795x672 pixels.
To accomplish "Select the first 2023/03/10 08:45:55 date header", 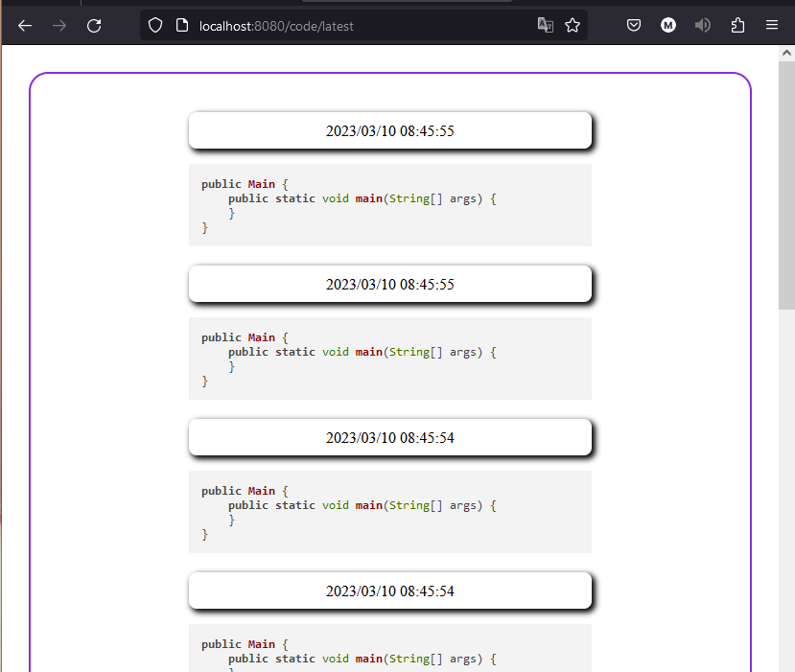I will point(390,130).
